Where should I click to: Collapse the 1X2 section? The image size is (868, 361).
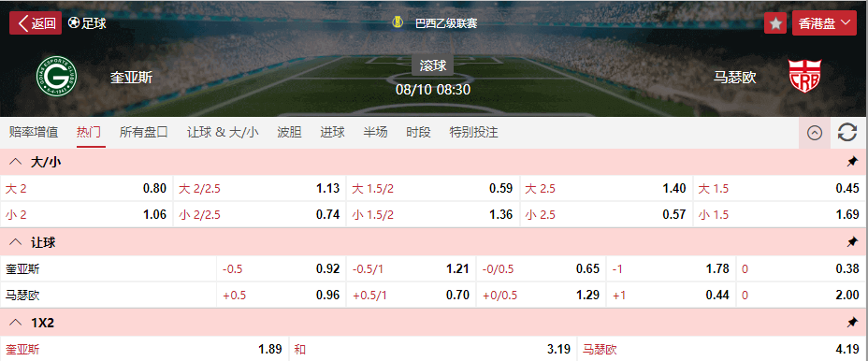pos(17,323)
